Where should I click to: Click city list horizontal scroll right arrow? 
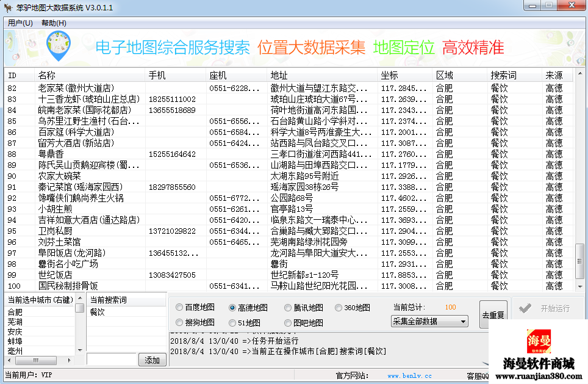click(x=70, y=360)
